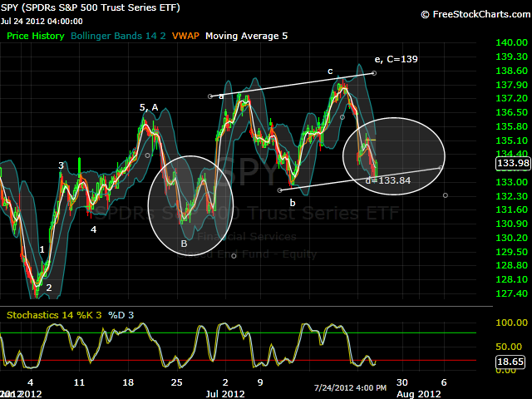
Task: Click the orange VWAP legend label
Action: point(185,36)
